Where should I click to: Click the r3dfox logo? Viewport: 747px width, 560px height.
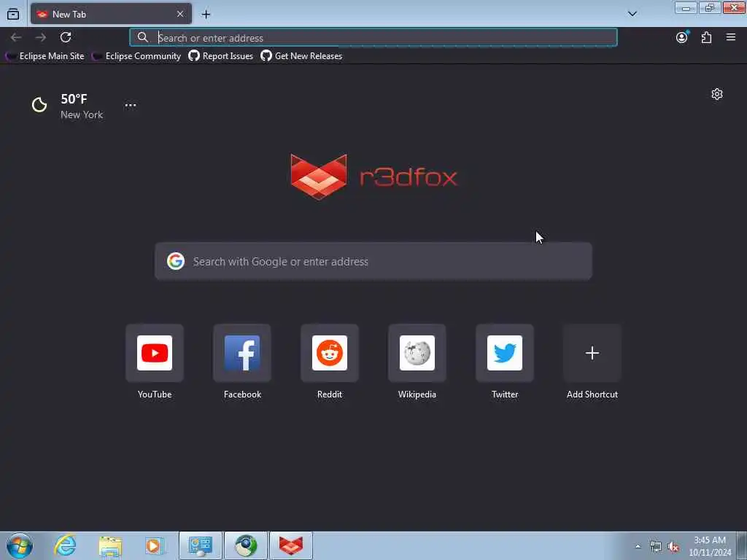[373, 176]
